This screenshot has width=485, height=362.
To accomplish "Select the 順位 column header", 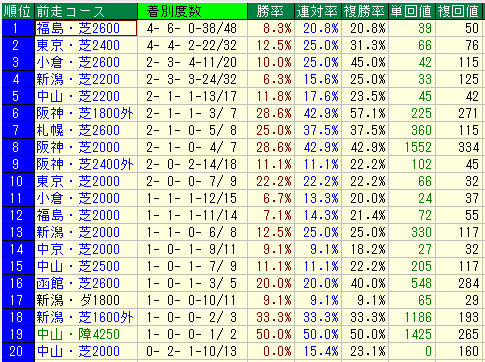I will point(18,11).
